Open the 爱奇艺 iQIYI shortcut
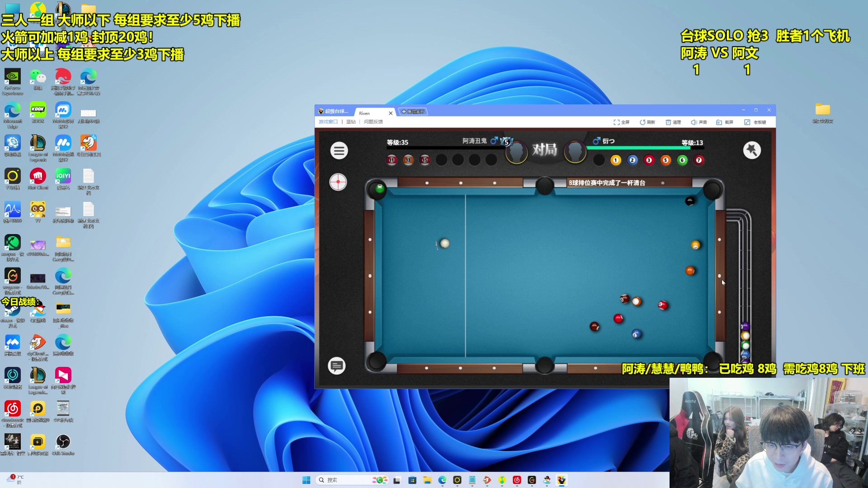868x488 pixels. [x=63, y=179]
